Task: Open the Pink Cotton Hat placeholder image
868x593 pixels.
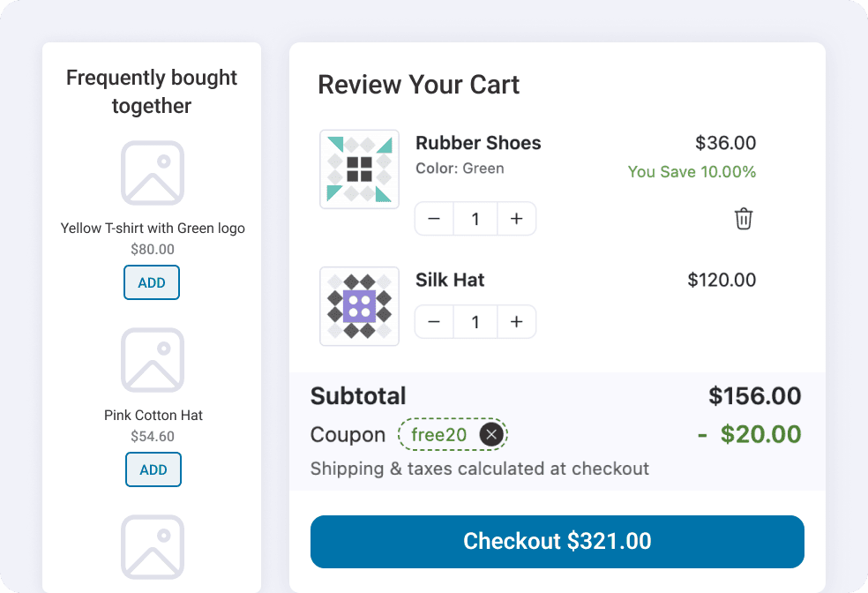Action: [x=153, y=360]
